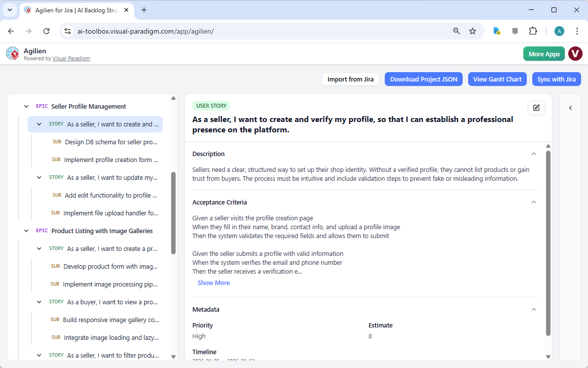Click the backlog tree scrollbar
This screenshot has height=368, width=588.
tap(173, 207)
